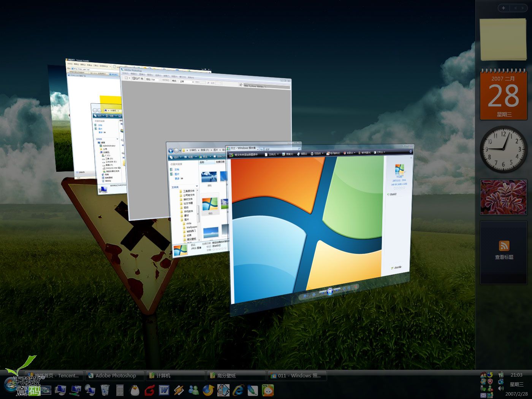Open Windows Live Messenger quick launch icon

194,390
